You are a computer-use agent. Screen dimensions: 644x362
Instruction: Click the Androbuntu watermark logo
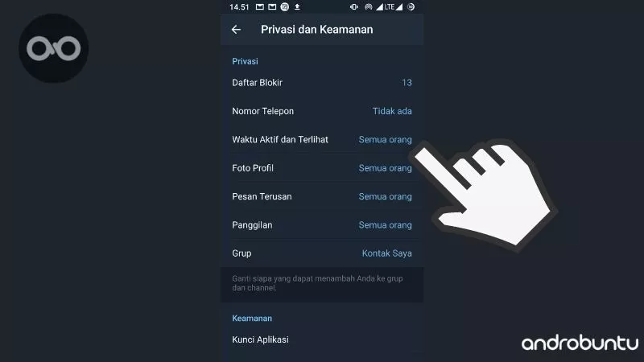580,343
